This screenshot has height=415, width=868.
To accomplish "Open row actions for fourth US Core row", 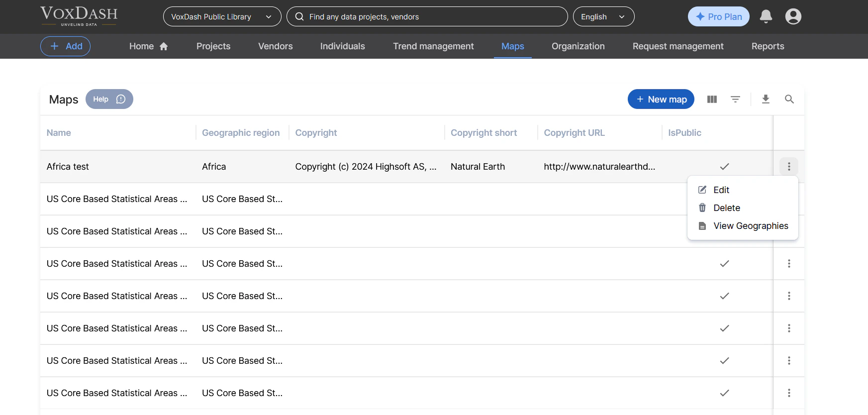I will [789, 296].
